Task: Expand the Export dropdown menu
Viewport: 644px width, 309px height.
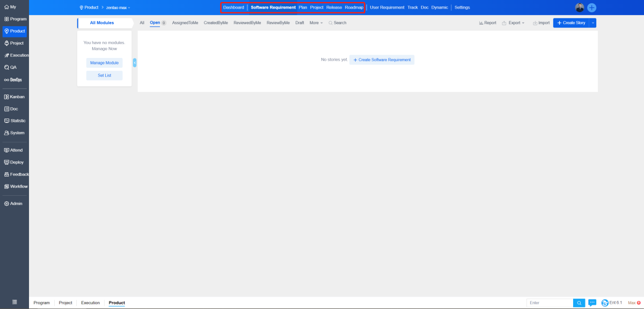Action: [x=514, y=23]
